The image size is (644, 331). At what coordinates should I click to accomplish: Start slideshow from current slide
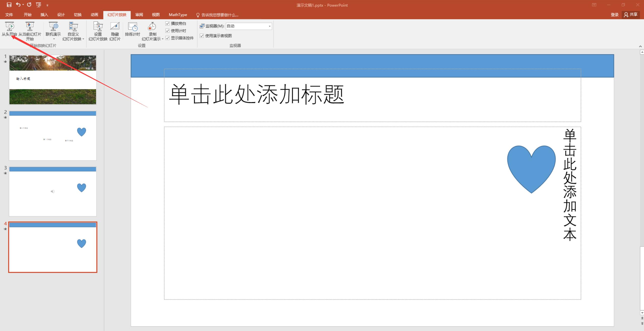click(x=29, y=26)
